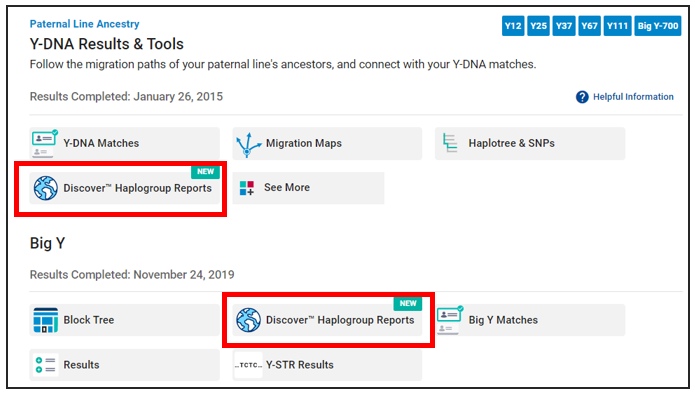The image size is (695, 397).
Task: Choose the Y37 test badge
Action: pos(564,26)
